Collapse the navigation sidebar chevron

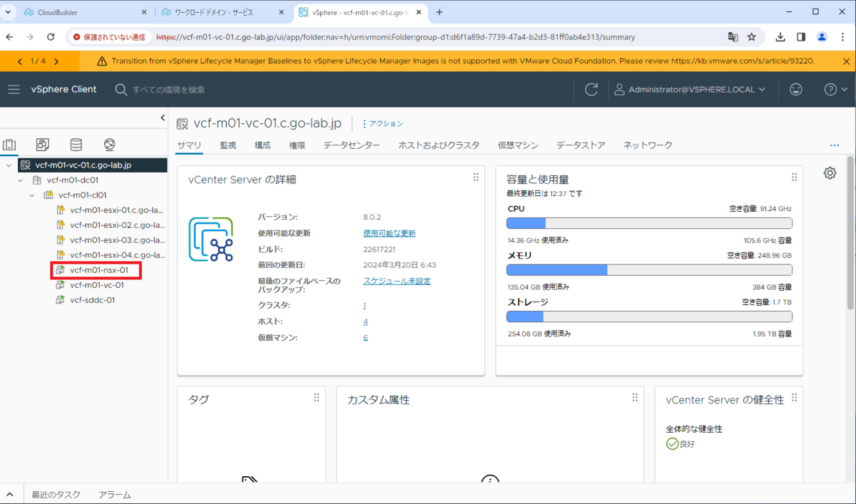[x=162, y=118]
